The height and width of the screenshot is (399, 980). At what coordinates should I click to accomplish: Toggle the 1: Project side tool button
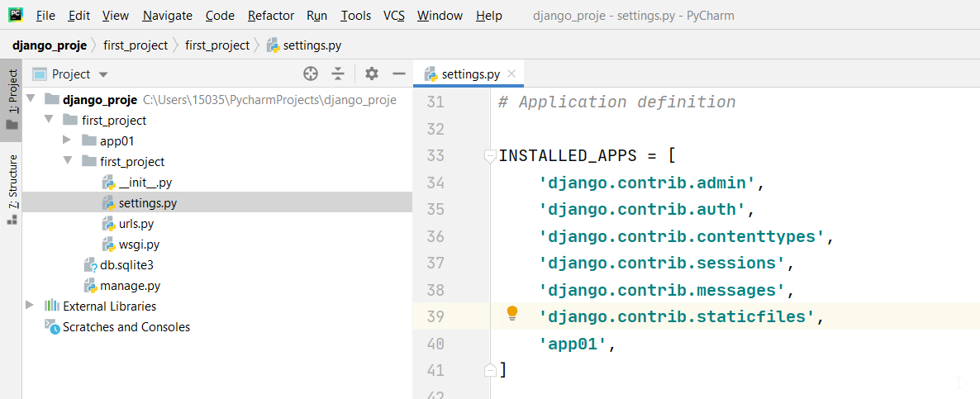point(12,99)
